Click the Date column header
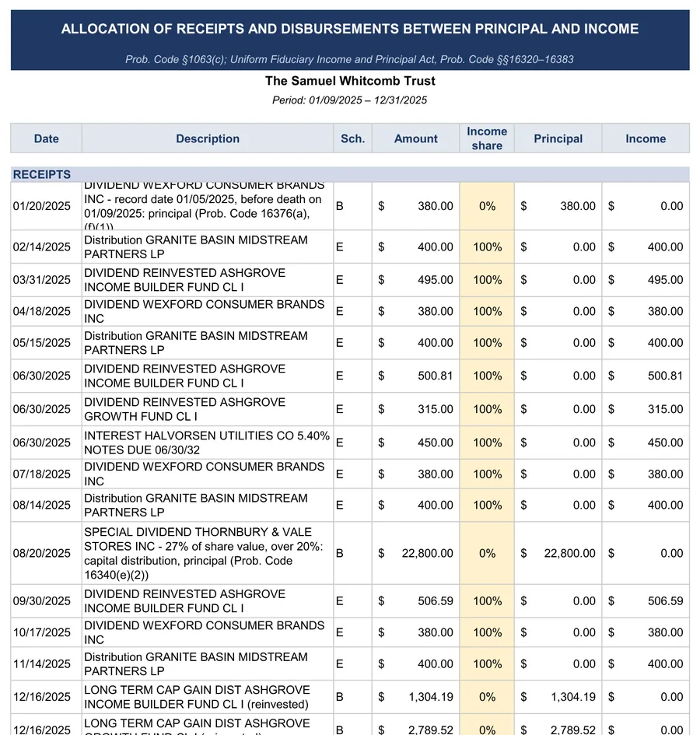This screenshot has height=735, width=700. click(x=47, y=138)
